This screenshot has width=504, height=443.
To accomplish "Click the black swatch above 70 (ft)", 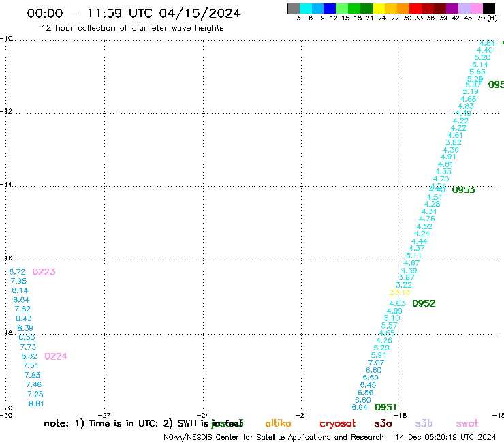I will (x=488, y=8).
